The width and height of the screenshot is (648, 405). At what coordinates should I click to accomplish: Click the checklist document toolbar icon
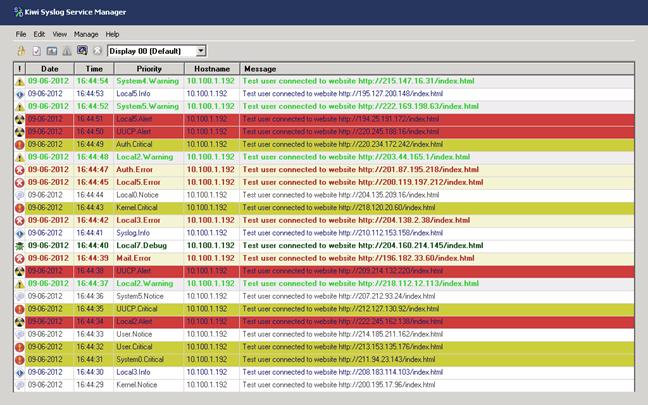pos(36,50)
